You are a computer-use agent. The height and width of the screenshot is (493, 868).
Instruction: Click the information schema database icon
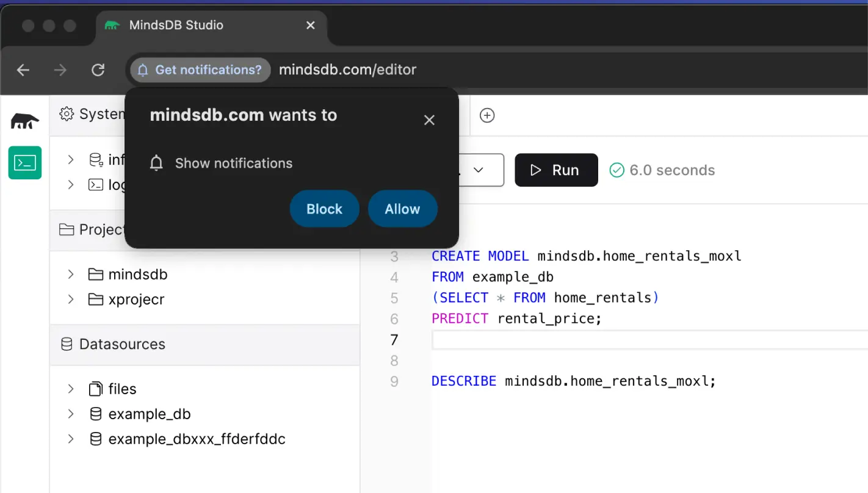pos(96,160)
